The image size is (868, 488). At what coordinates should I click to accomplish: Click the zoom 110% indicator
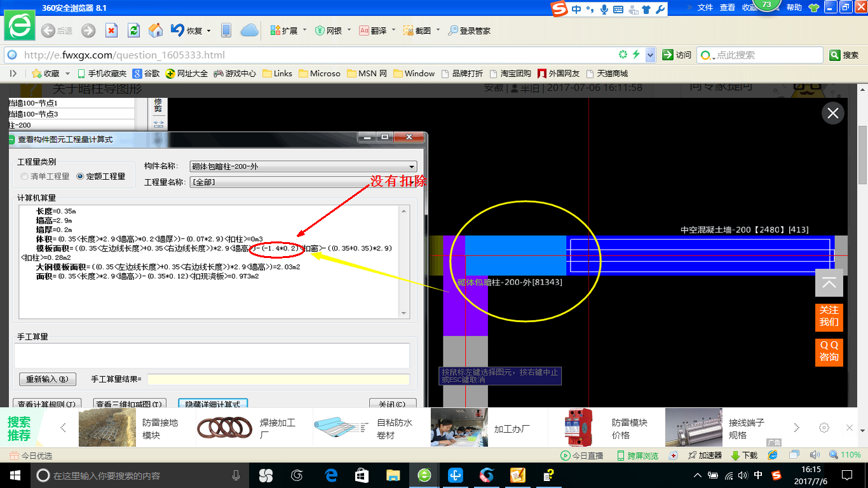(x=844, y=455)
